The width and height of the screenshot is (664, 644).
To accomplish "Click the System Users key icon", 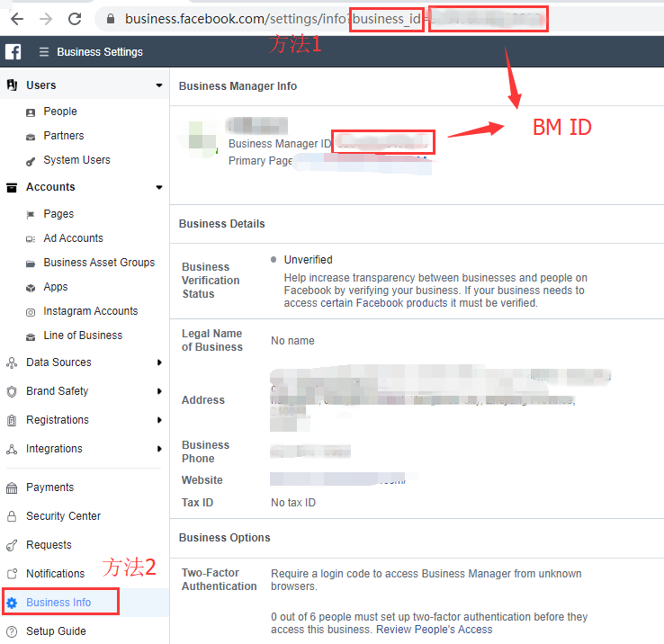I will 31,161.
